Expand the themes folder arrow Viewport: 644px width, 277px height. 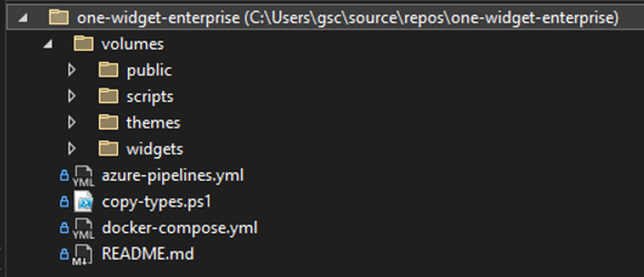(72, 123)
